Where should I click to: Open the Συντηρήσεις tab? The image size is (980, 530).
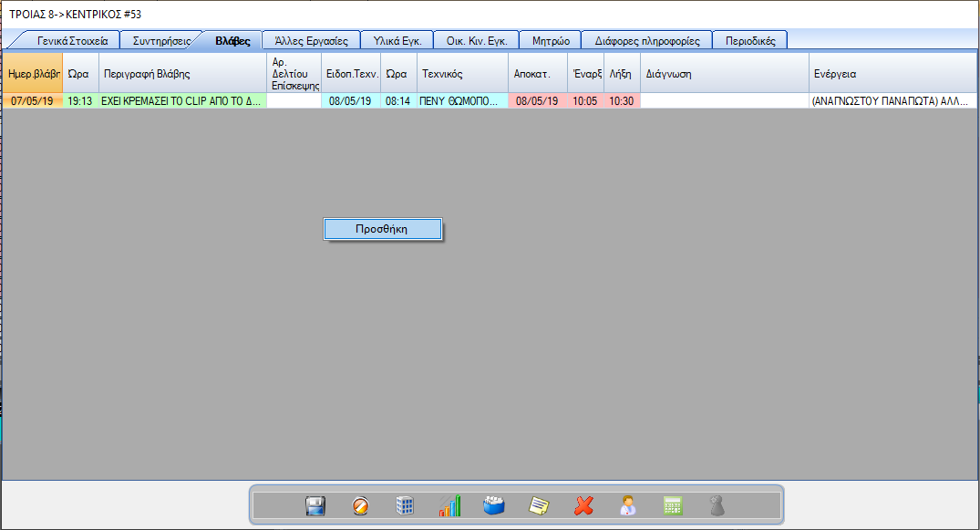point(161,41)
